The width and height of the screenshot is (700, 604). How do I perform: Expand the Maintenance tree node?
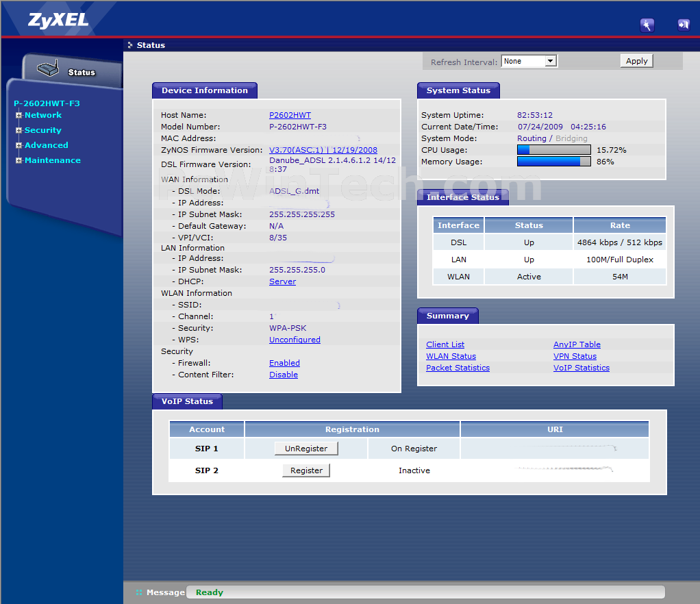(x=18, y=160)
